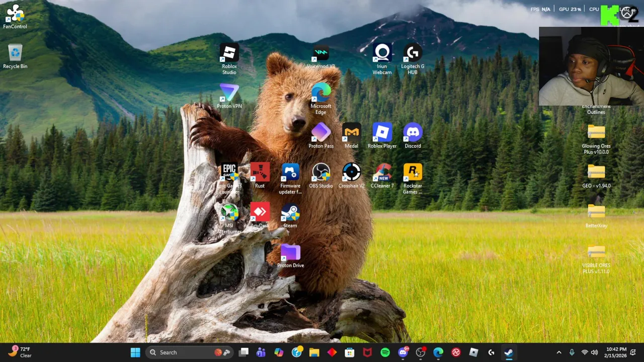Switch to Discord in the taskbar

click(x=403, y=352)
